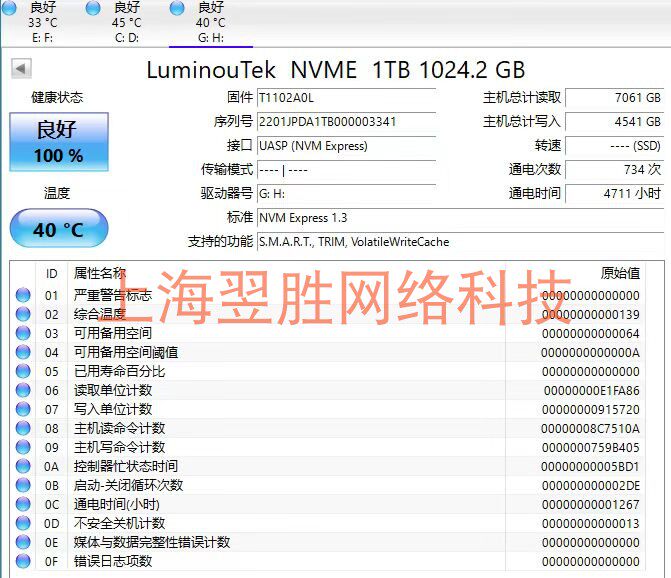Click the raw value 00000000002DE
The width and height of the screenshot is (671, 578).
point(591,486)
